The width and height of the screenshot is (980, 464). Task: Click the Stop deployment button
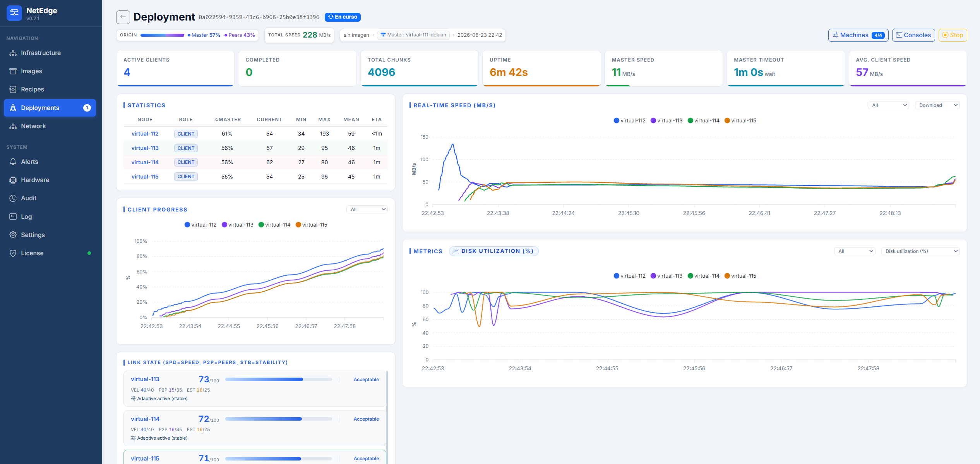953,35
